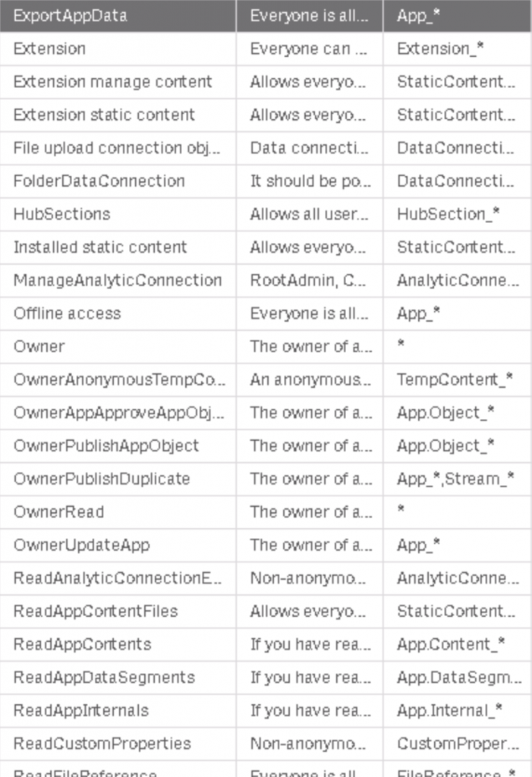This screenshot has width=532, height=777.
Task: Select the ReadAppInternals rule name
Action: click(x=81, y=710)
